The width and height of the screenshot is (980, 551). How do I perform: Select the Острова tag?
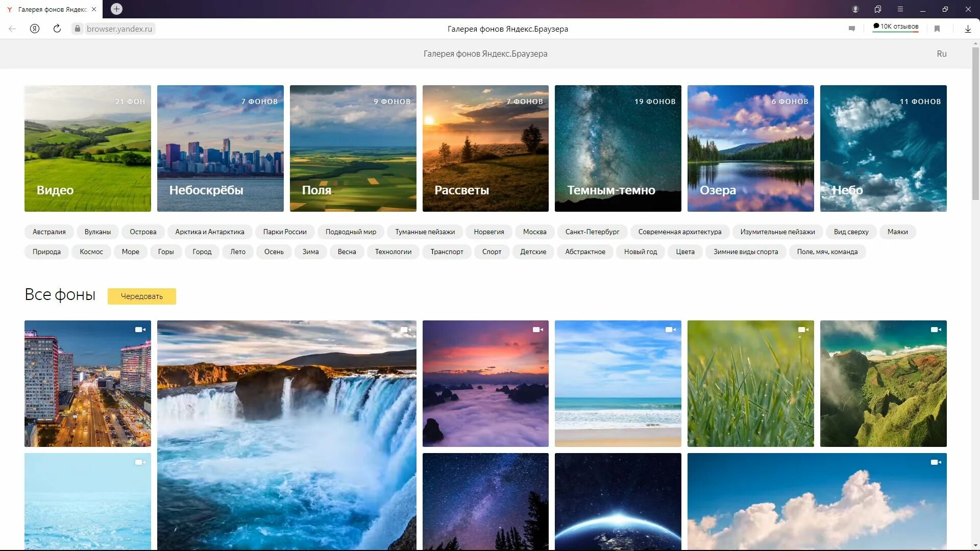tap(143, 232)
